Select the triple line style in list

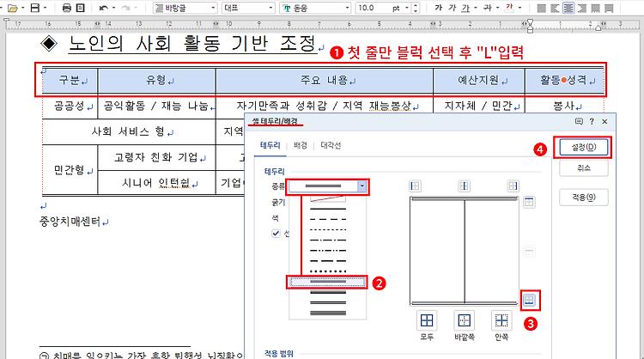coord(328,313)
